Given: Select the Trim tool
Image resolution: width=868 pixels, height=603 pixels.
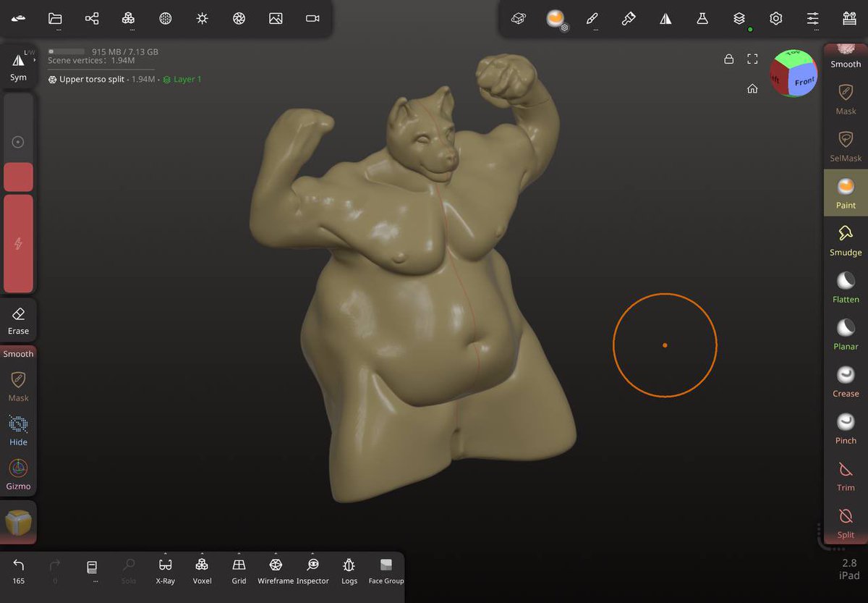Looking at the screenshot, I should point(846,476).
